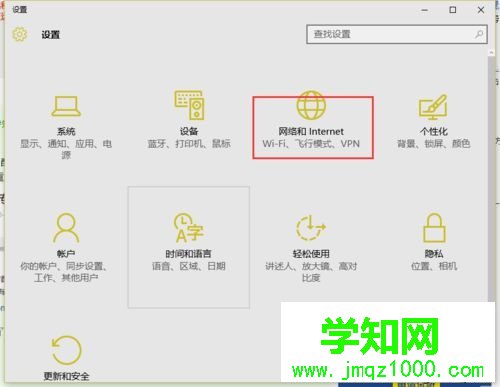Click the 设备 label text

pyautogui.click(x=189, y=131)
